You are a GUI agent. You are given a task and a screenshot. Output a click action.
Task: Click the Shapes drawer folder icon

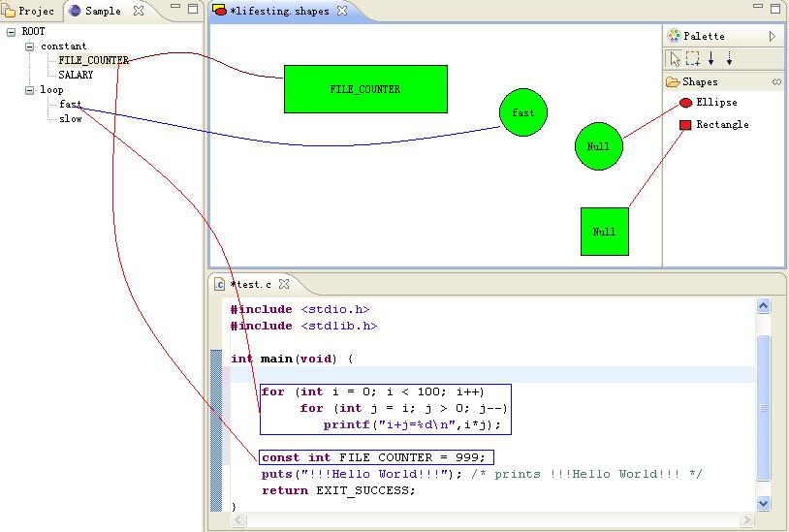[673, 81]
